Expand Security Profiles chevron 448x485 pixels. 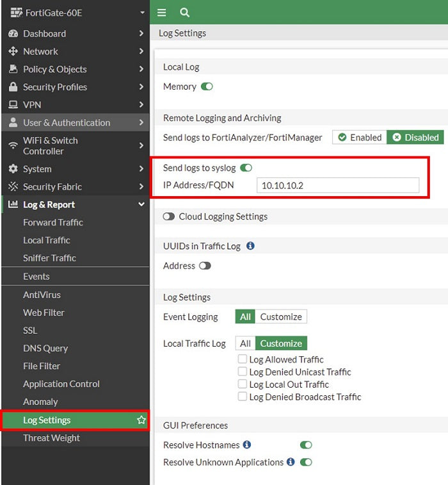(141, 86)
